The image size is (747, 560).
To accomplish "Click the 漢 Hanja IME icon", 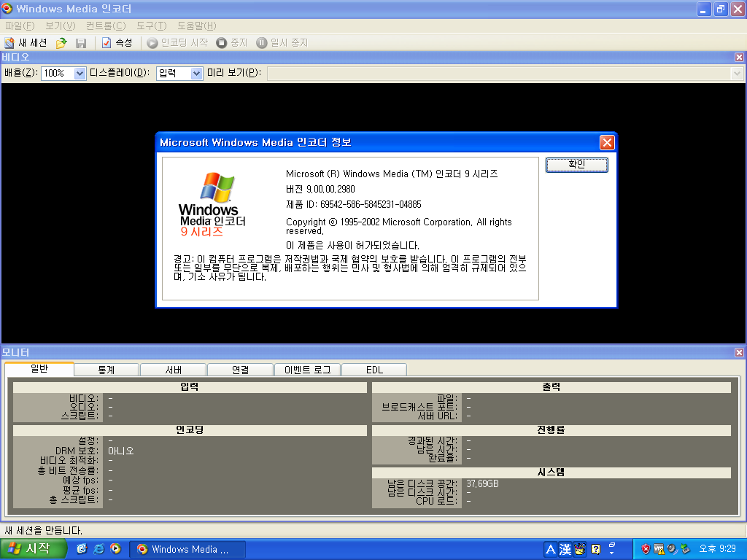I will coord(565,550).
